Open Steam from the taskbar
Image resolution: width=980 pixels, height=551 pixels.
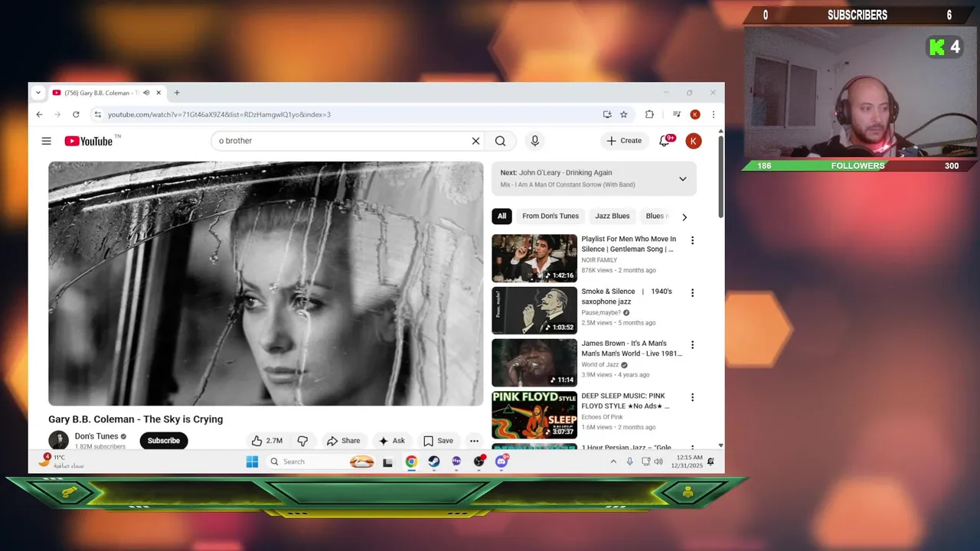433,461
